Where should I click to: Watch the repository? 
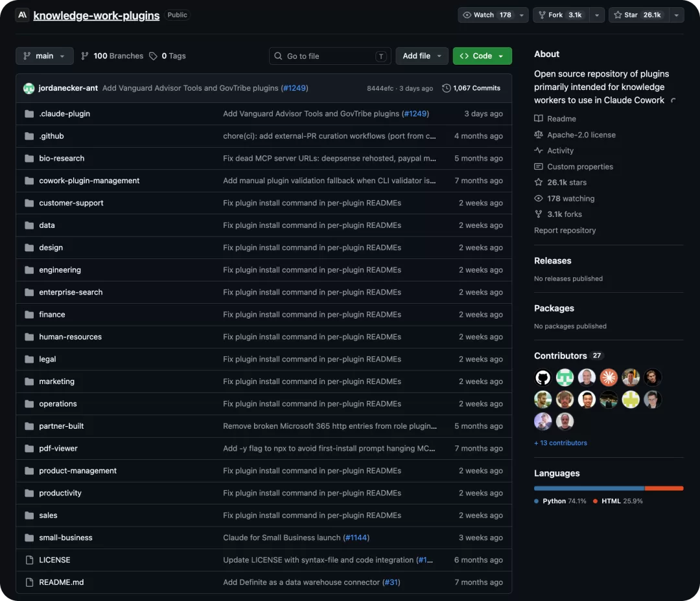486,15
